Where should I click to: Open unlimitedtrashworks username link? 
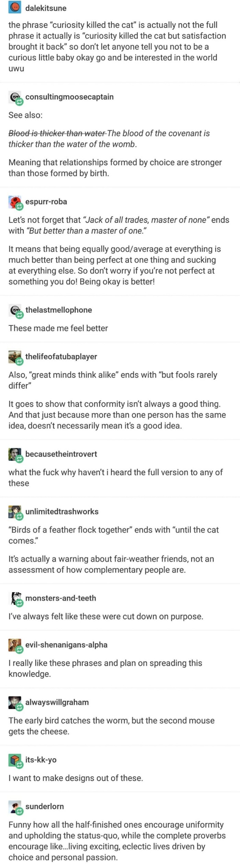pyautogui.click(x=62, y=512)
